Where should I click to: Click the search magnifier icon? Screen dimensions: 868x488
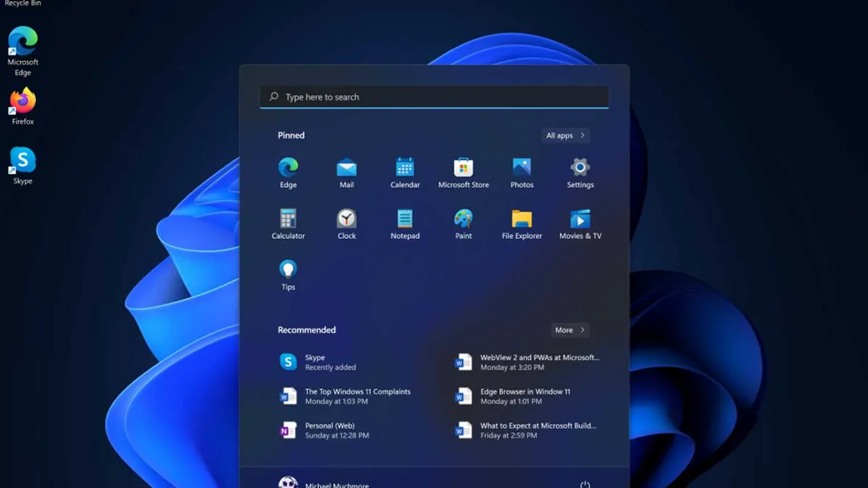tap(274, 97)
